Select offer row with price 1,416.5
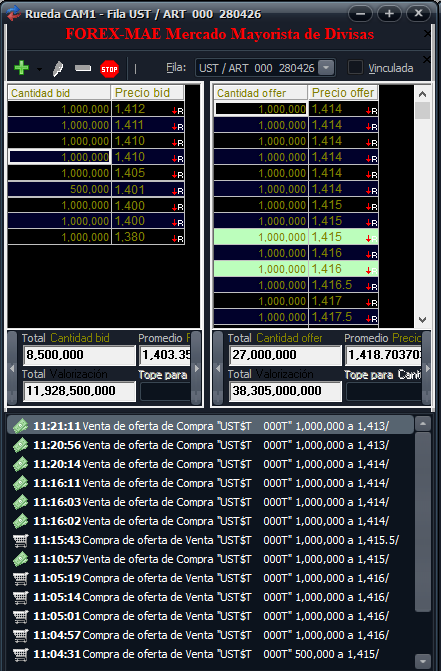Screen dimensions: 441x671 [296, 285]
